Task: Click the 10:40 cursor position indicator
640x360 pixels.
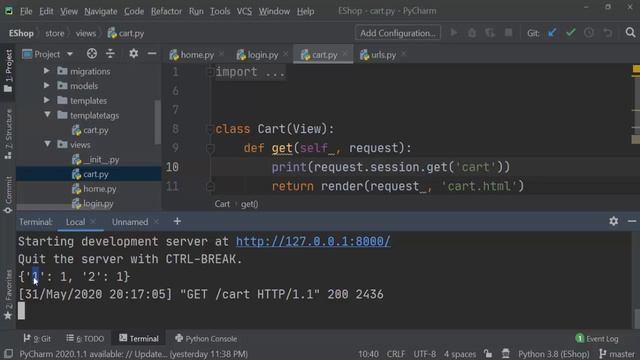Action: pos(368,353)
